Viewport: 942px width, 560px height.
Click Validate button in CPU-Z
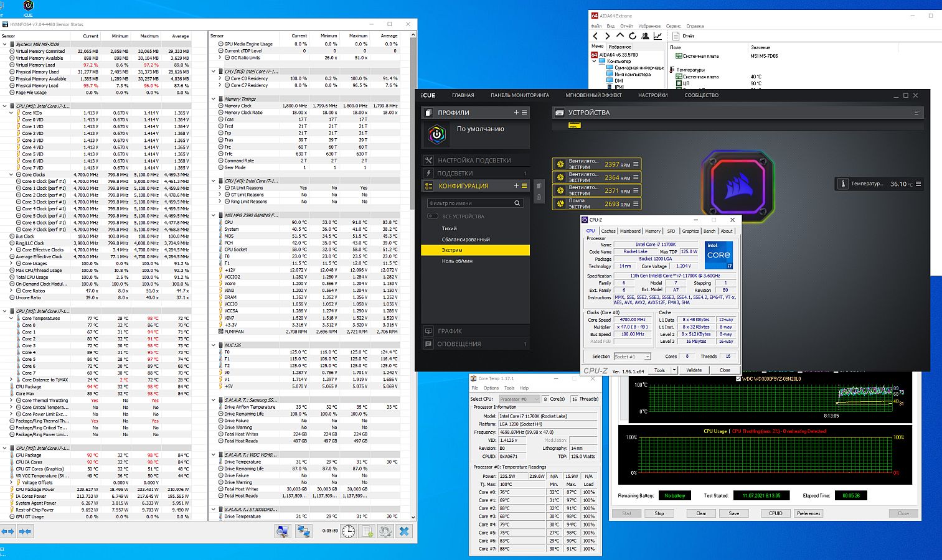coord(694,370)
